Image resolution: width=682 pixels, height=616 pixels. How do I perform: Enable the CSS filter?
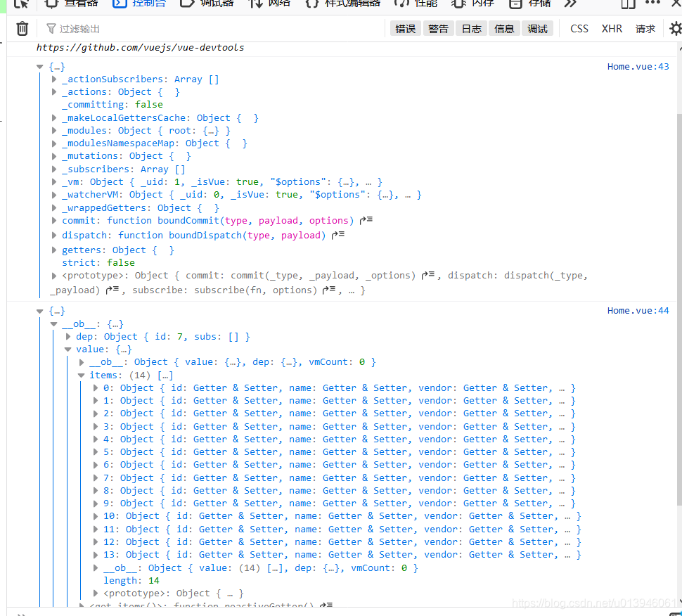click(x=579, y=29)
